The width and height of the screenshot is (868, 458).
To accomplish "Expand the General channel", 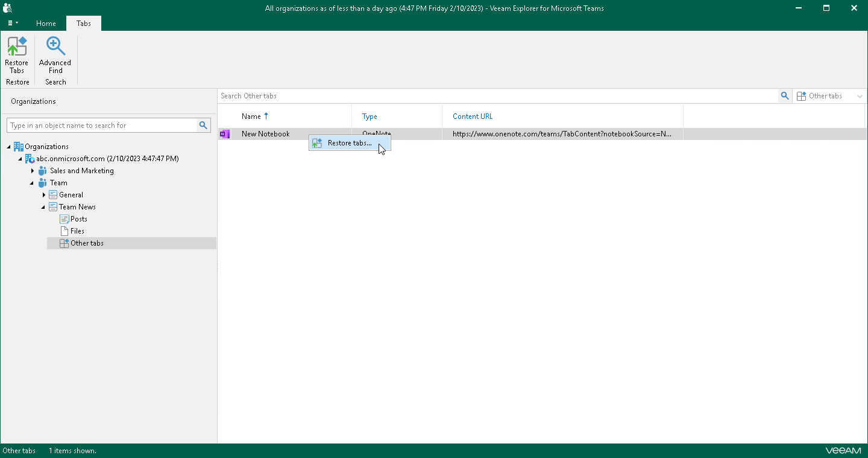I will [x=44, y=195].
